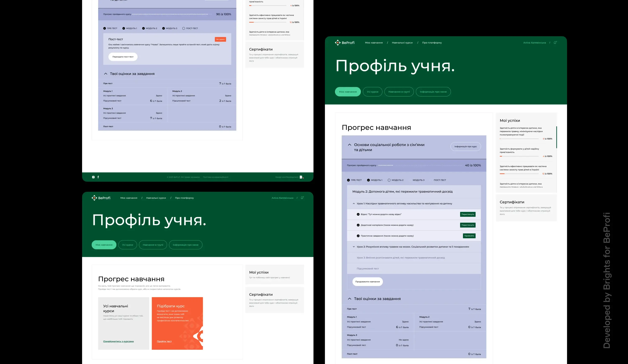This screenshot has width=628, height=364.
Task: Click '12 із 100%' skill bar in right-hand 'Мої успіхи'
Action: 519,174
